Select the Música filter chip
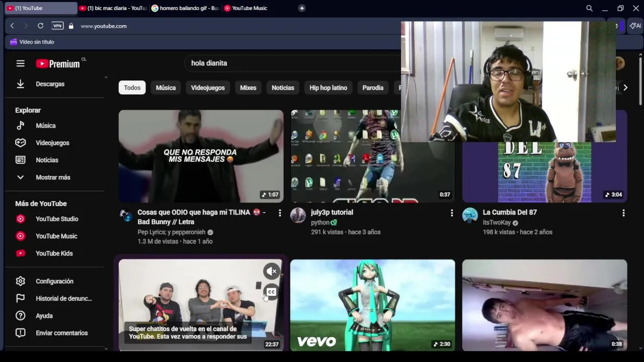Viewport: 644px width, 362px height. click(166, 87)
